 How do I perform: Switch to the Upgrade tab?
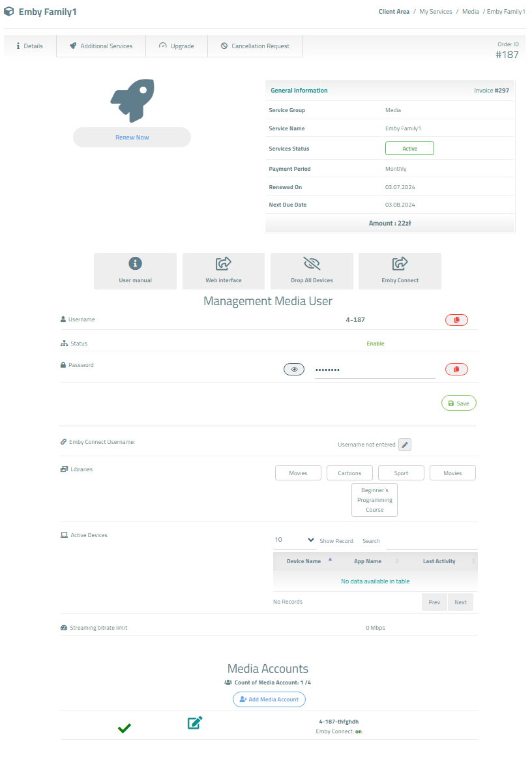pyautogui.click(x=177, y=46)
